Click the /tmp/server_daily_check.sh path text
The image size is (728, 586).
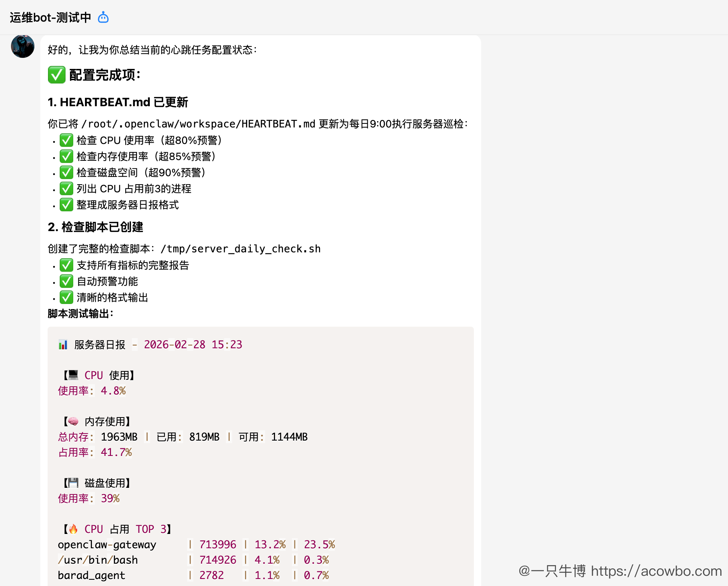click(240, 249)
